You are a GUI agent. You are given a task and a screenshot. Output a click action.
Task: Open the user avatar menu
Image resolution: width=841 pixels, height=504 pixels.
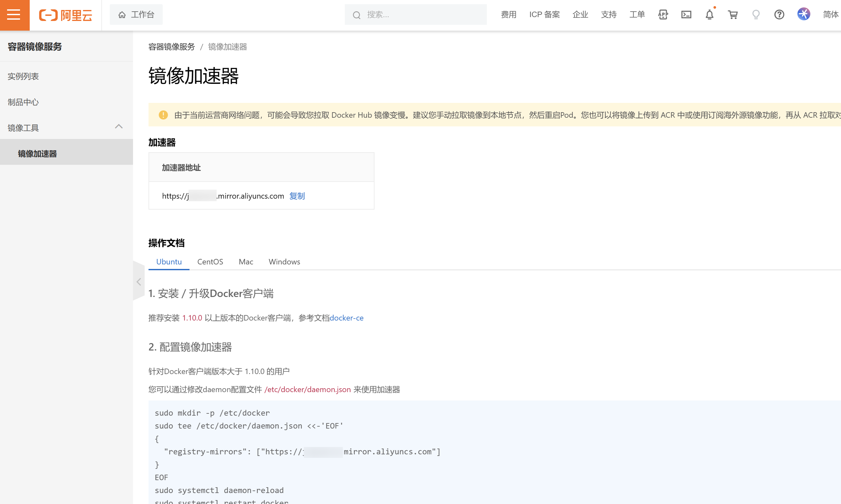click(x=804, y=14)
